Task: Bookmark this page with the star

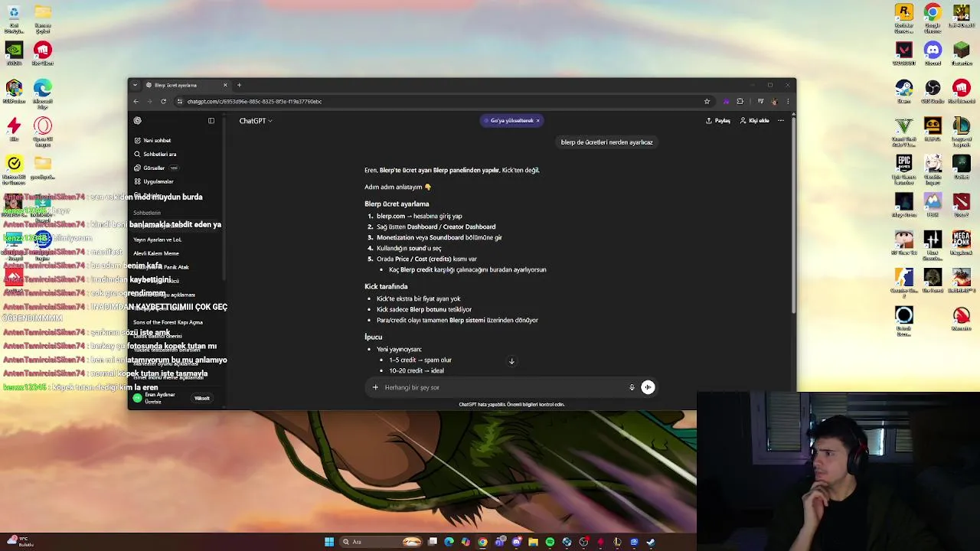Action: pos(707,101)
